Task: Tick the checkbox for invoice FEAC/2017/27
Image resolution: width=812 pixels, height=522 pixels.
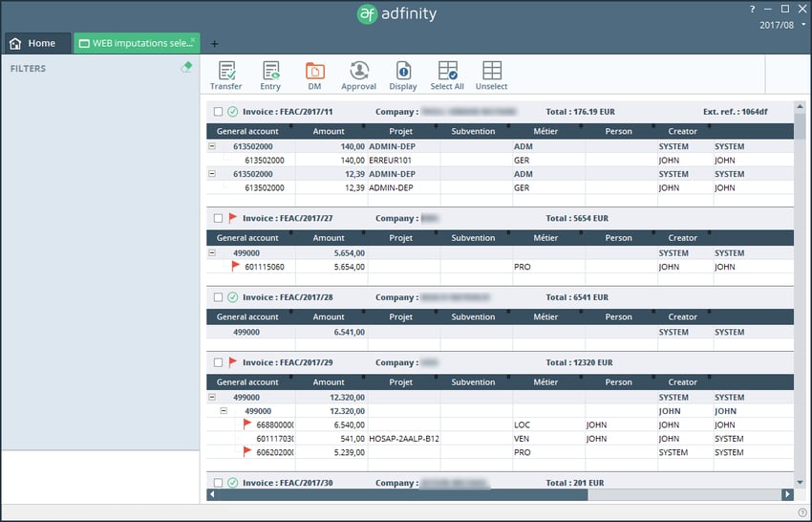Action: coord(219,218)
